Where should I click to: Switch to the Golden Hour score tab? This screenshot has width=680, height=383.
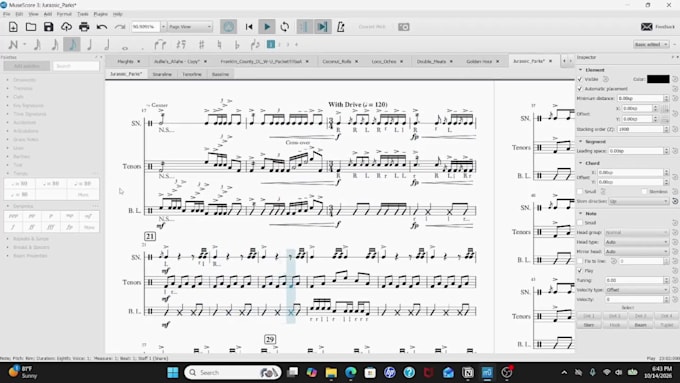tap(479, 62)
